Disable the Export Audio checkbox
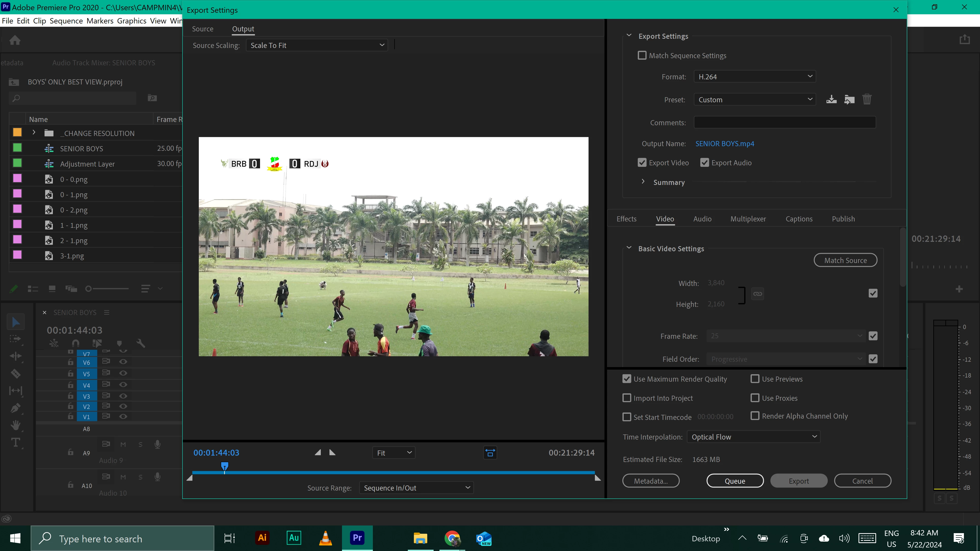The height and width of the screenshot is (551, 980). click(x=705, y=163)
